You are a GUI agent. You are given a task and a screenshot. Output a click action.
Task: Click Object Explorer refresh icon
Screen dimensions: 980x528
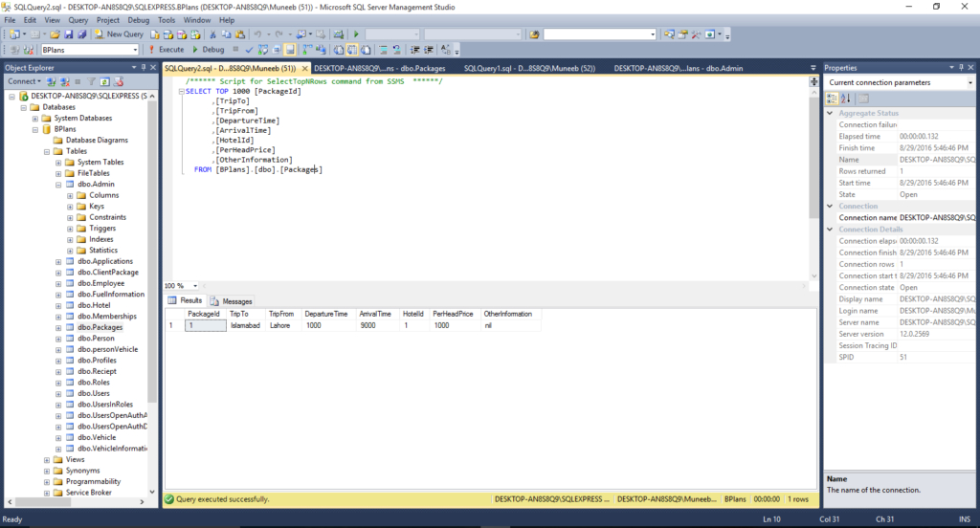point(104,82)
